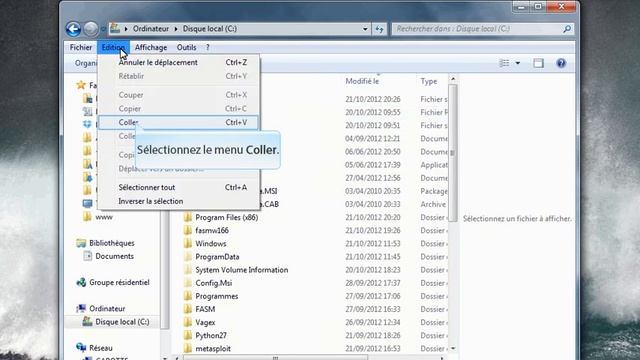Select the fasmw166 folder
Viewport: 640px width, 360px height.
point(211,231)
